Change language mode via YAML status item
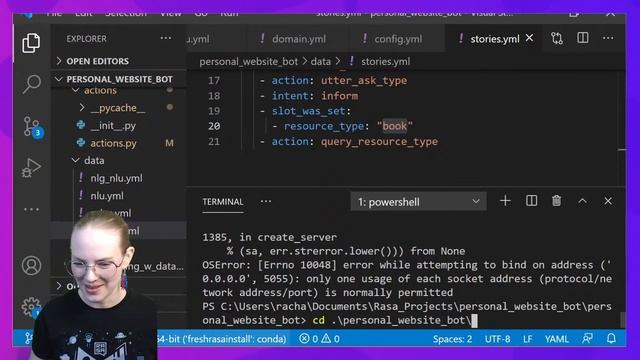Screen dimensions: 640x360 tap(556, 339)
